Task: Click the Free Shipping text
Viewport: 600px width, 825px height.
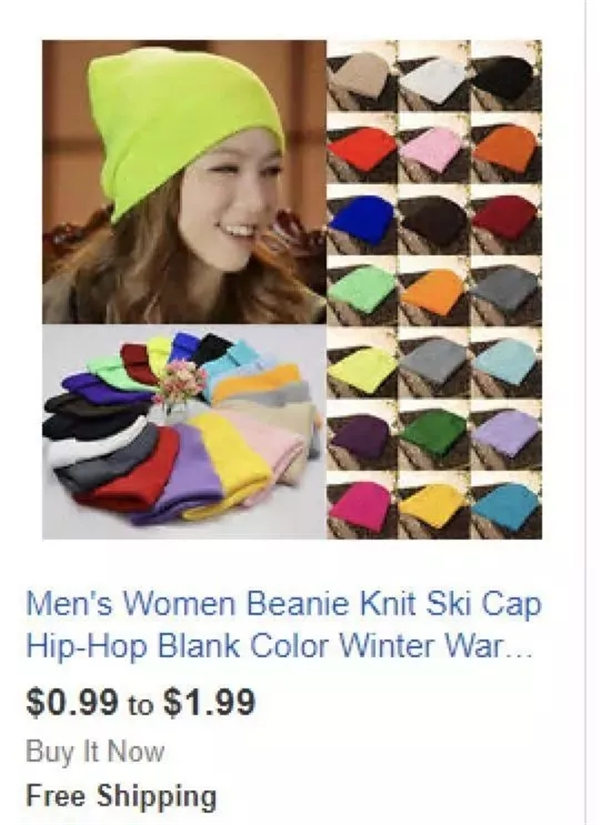Action: [x=121, y=796]
